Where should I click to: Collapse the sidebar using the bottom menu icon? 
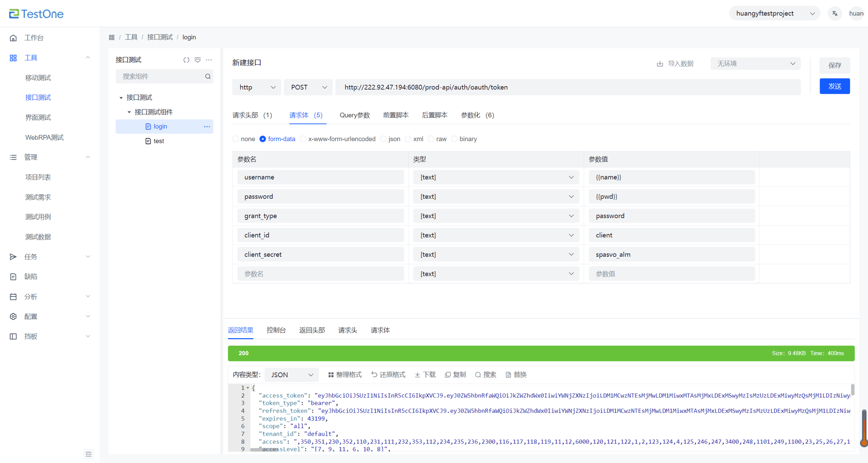(89, 454)
